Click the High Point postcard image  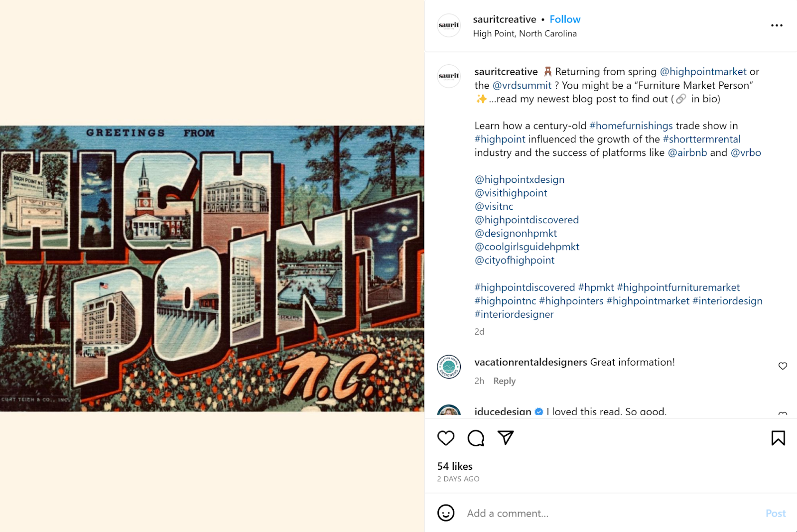[212, 268]
